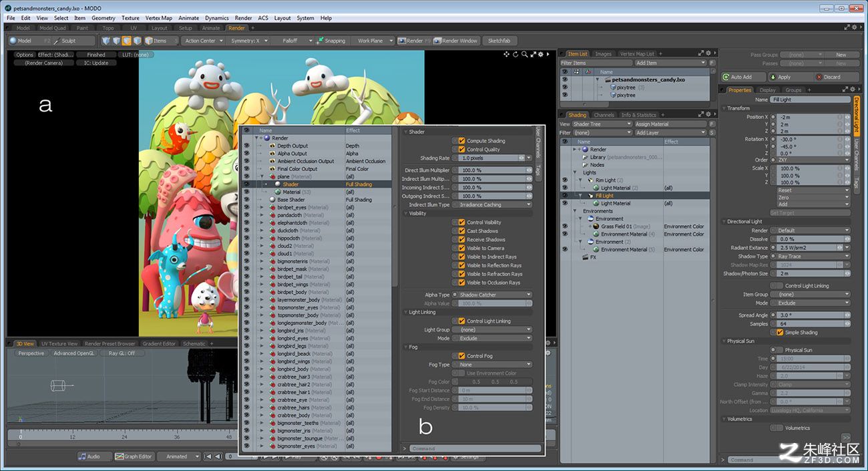Switch to the Paint layout tab
Screen dimensions: 868x471
click(83, 28)
